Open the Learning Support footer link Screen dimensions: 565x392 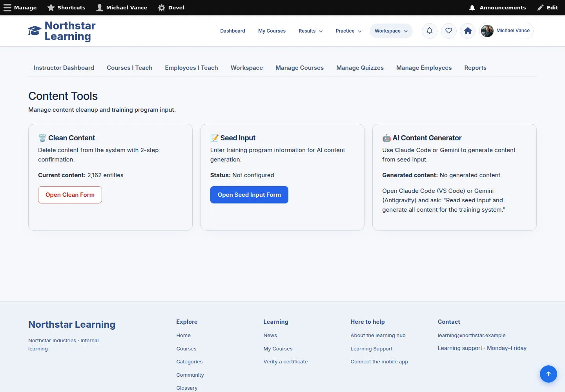pos(372,349)
